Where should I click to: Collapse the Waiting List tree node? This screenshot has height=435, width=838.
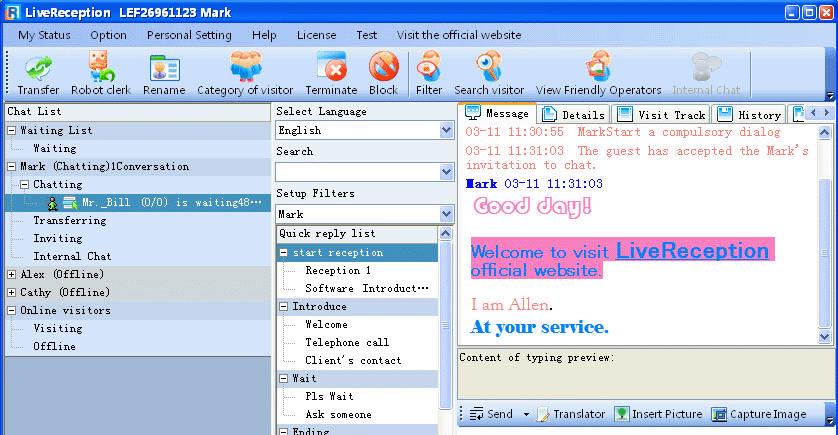click(11, 130)
